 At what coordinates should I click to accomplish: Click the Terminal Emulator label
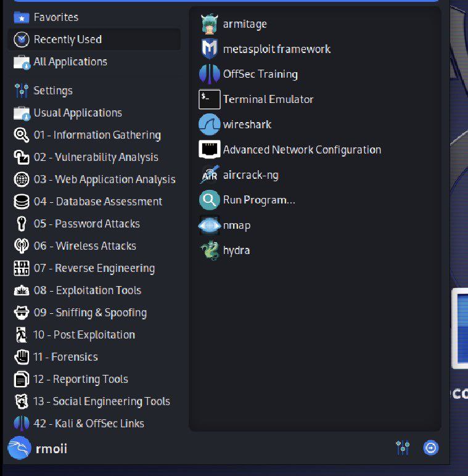click(x=268, y=99)
